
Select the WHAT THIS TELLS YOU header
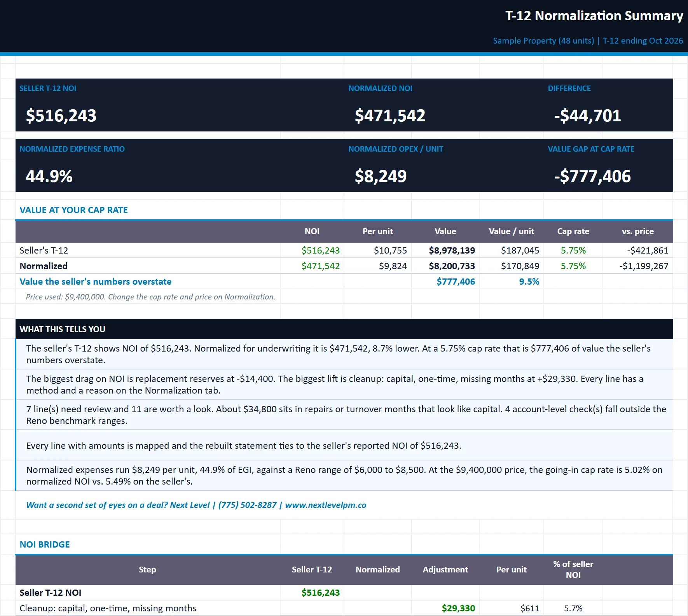pyautogui.click(x=63, y=329)
